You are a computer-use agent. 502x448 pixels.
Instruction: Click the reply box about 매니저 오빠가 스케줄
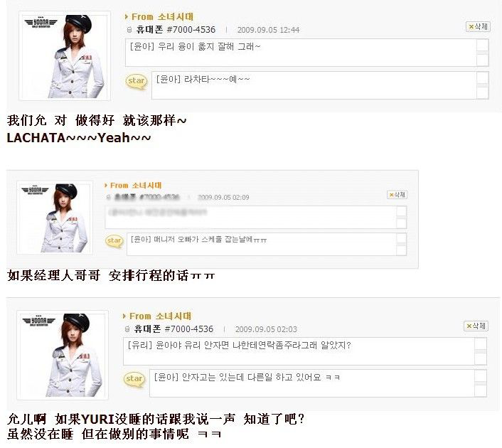pos(262,245)
